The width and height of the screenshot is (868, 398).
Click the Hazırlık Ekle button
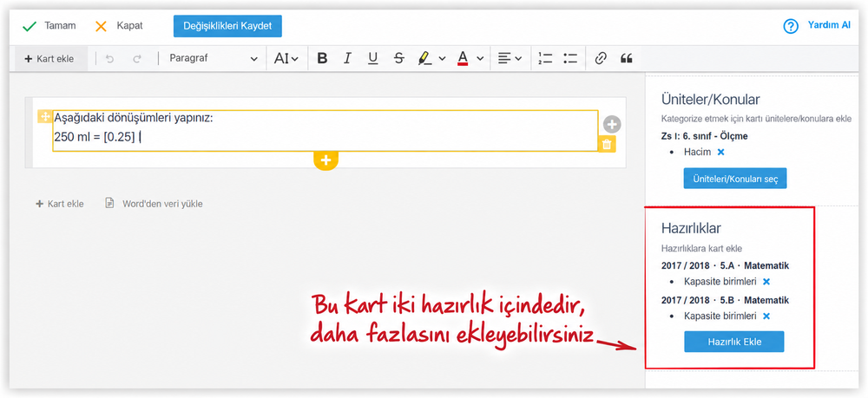click(734, 342)
